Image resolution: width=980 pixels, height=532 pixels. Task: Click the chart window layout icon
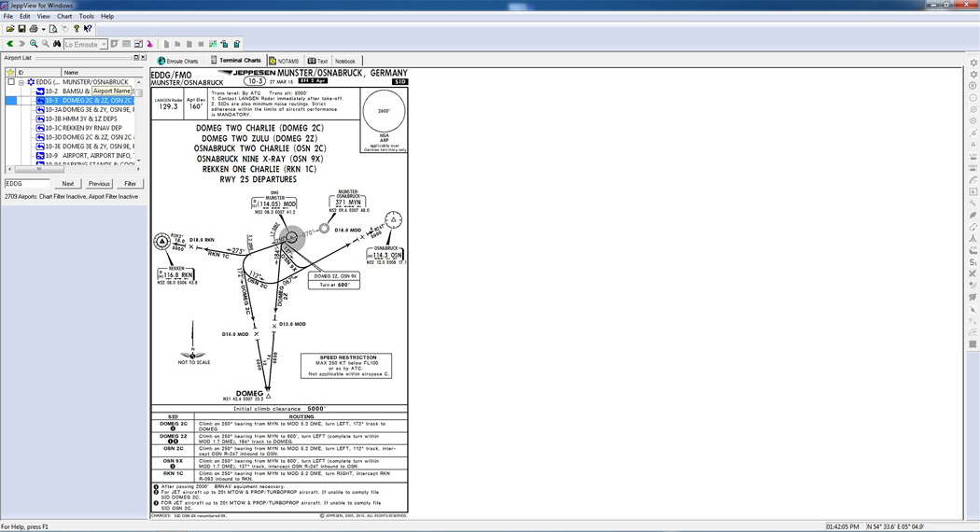click(138, 44)
